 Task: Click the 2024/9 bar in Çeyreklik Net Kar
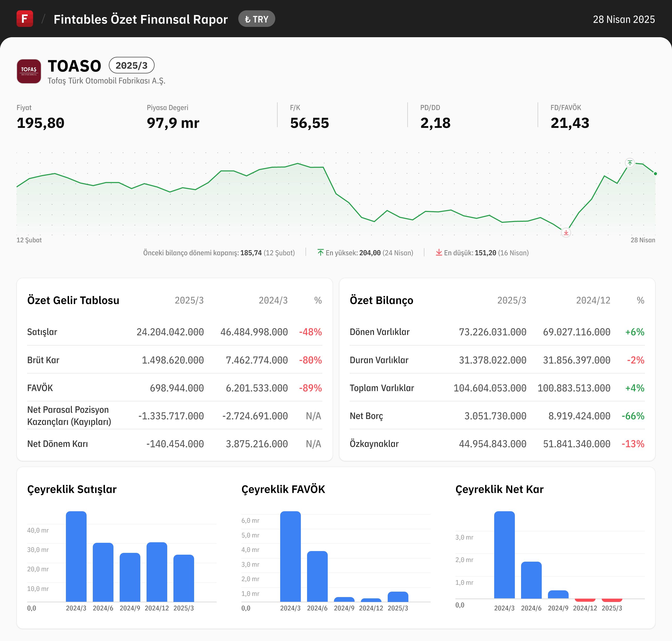[558, 594]
